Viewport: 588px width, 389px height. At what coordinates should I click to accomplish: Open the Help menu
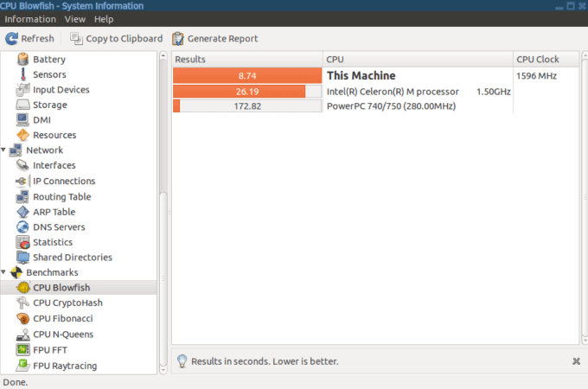click(104, 19)
